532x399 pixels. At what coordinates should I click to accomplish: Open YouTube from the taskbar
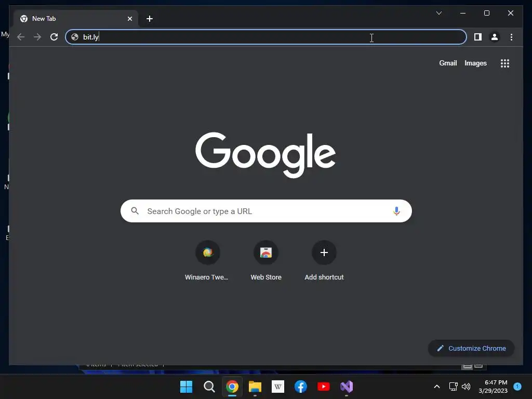coord(324,387)
